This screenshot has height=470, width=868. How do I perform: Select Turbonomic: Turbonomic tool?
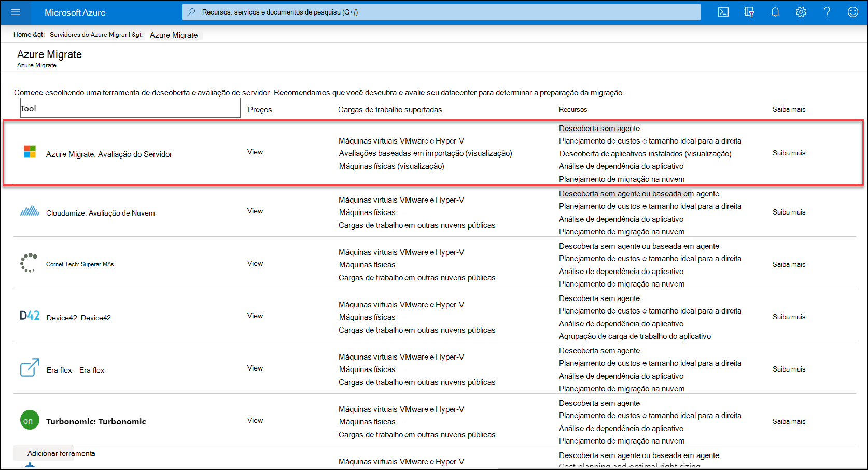96,421
